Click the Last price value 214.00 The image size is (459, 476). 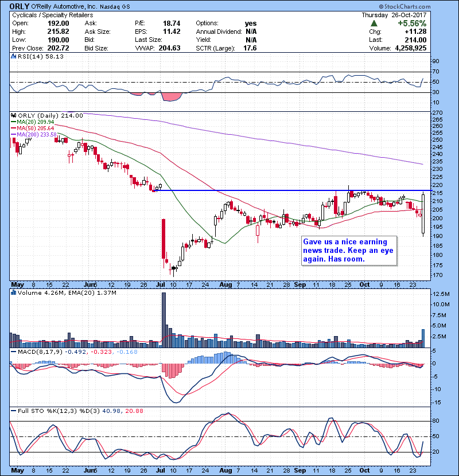(x=415, y=40)
